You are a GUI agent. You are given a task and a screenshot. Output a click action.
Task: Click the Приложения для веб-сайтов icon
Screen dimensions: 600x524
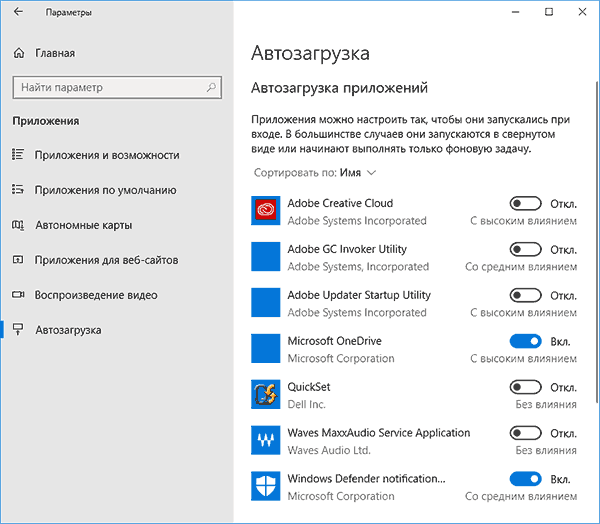point(18,260)
